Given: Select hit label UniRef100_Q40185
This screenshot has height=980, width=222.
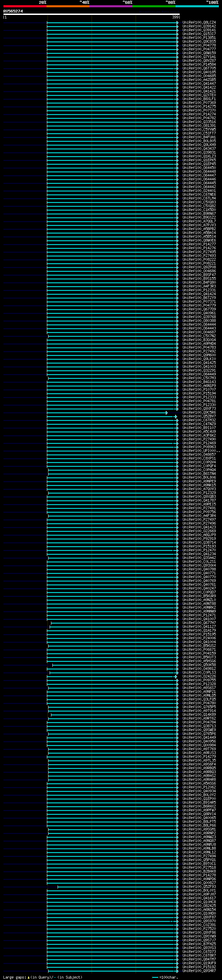Looking at the screenshot, I should (199, 72).
